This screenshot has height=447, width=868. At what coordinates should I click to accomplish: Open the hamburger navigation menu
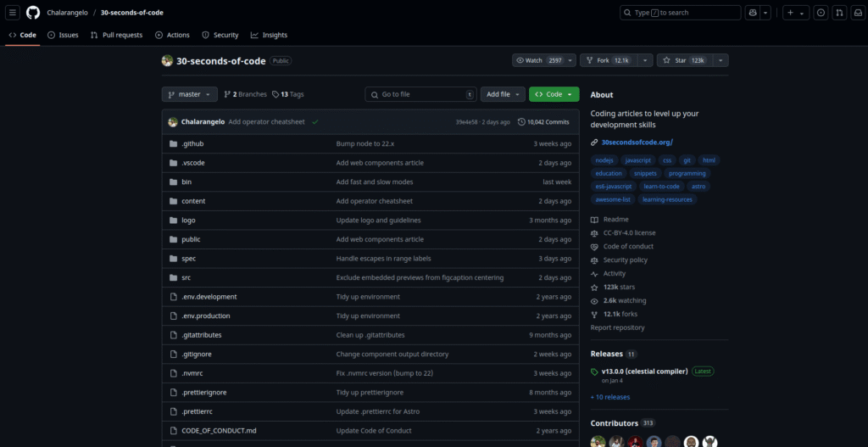(14, 12)
